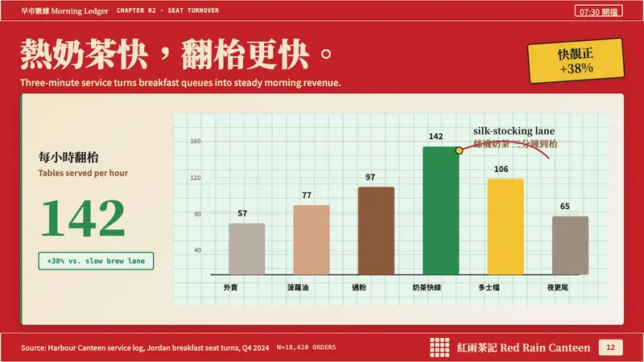The width and height of the screenshot is (644, 362).
Task: Click the 'Three-minute service' subtitle
Action: 180,83
